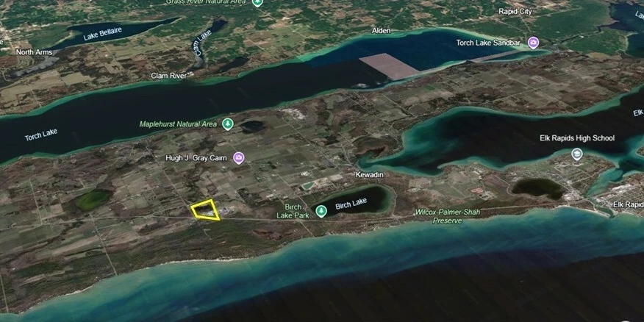Click the Birch Lake water label

click(351, 204)
